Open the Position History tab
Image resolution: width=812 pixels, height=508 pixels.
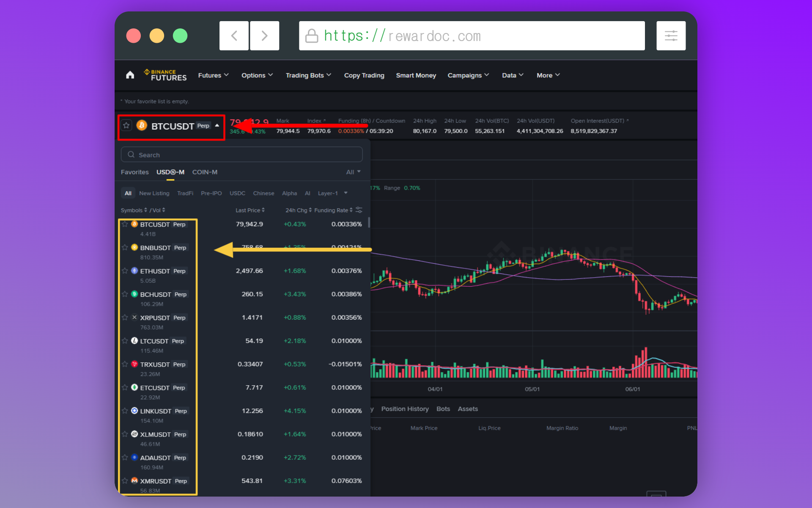pos(405,409)
